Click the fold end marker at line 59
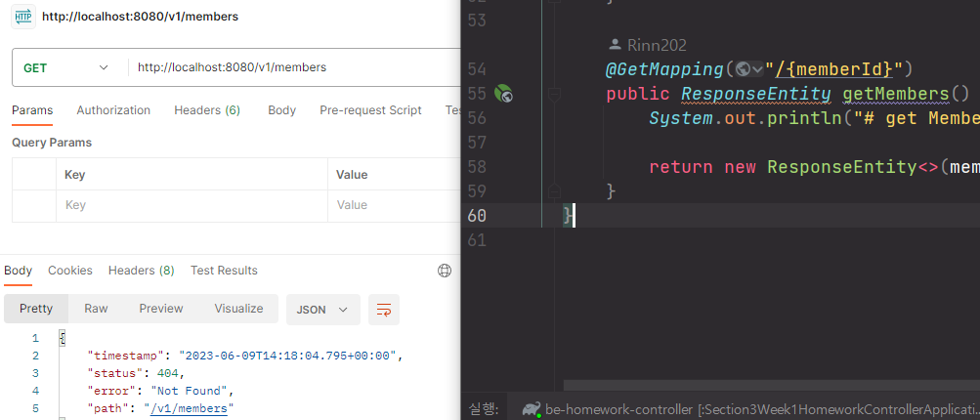 (x=554, y=190)
